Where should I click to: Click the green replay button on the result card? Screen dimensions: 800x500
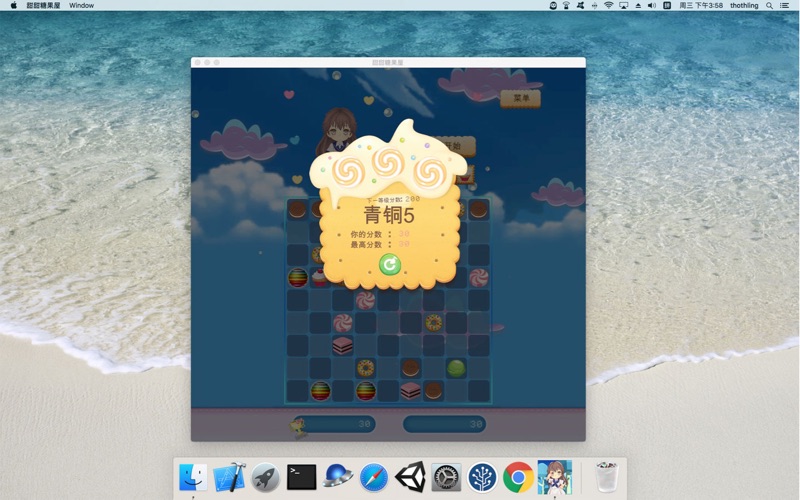tap(389, 264)
